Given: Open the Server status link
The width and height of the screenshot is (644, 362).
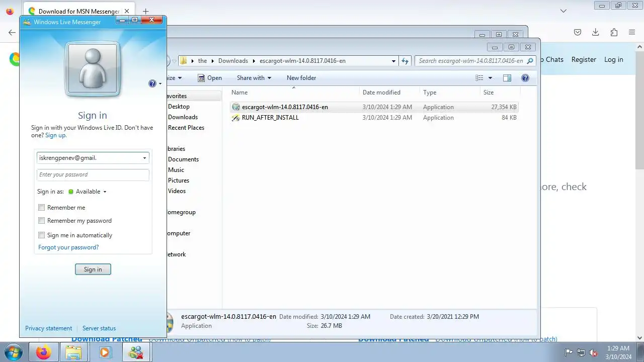Looking at the screenshot, I should tap(99, 328).
